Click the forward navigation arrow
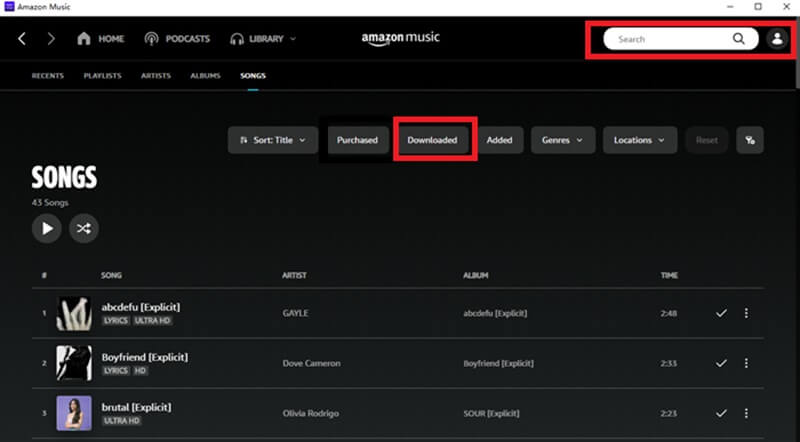This screenshot has height=442, width=800. pos(51,39)
